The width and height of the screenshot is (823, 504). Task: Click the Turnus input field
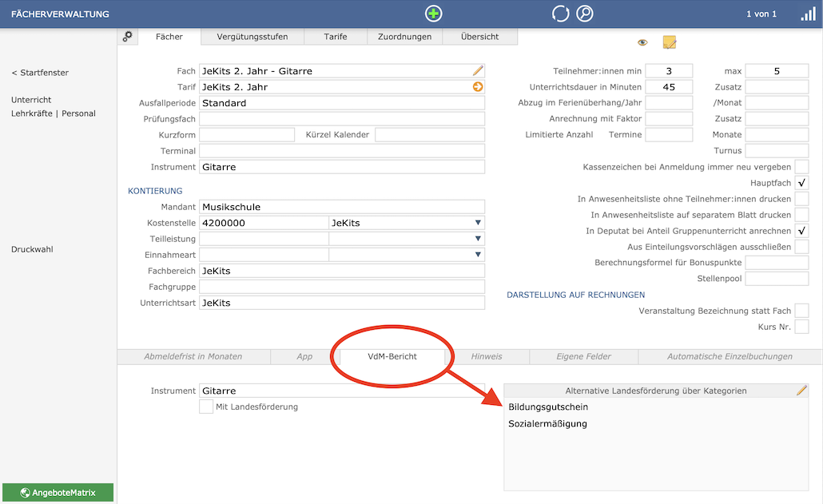tap(777, 150)
